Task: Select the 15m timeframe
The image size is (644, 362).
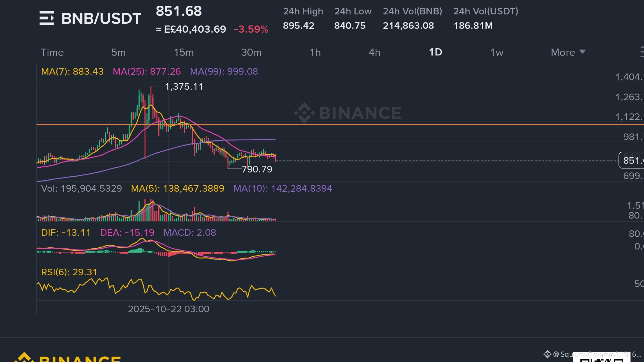Action: pyautogui.click(x=184, y=52)
